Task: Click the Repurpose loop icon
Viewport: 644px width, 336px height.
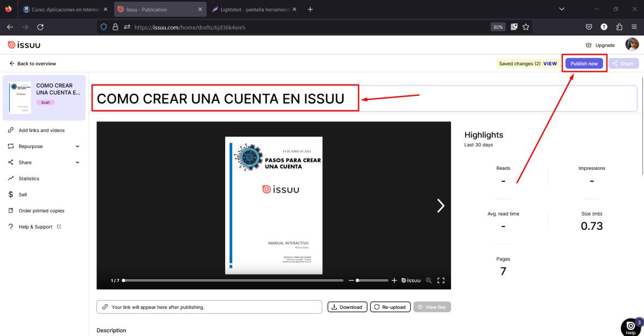Action: 11,146
